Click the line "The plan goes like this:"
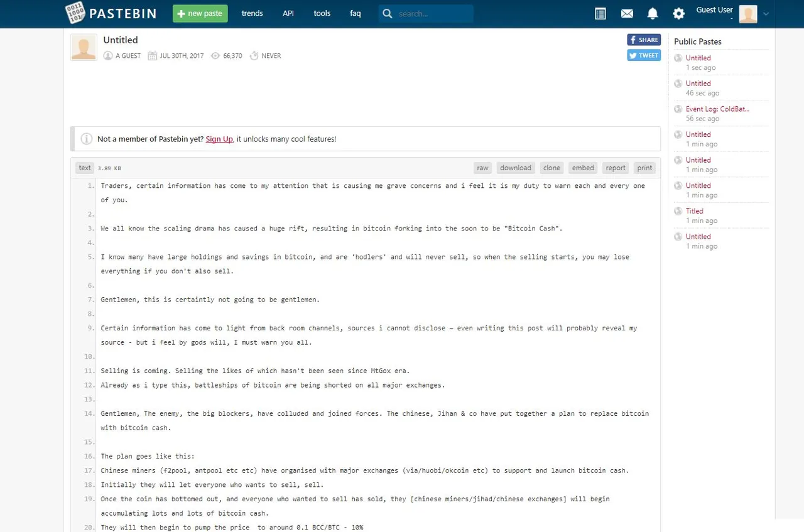This screenshot has height=532, width=804. tap(148, 456)
